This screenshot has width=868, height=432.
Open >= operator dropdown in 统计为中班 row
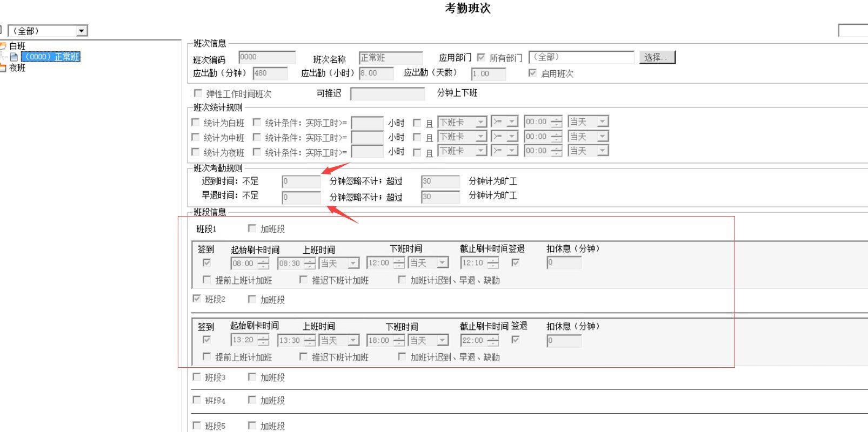click(x=505, y=137)
